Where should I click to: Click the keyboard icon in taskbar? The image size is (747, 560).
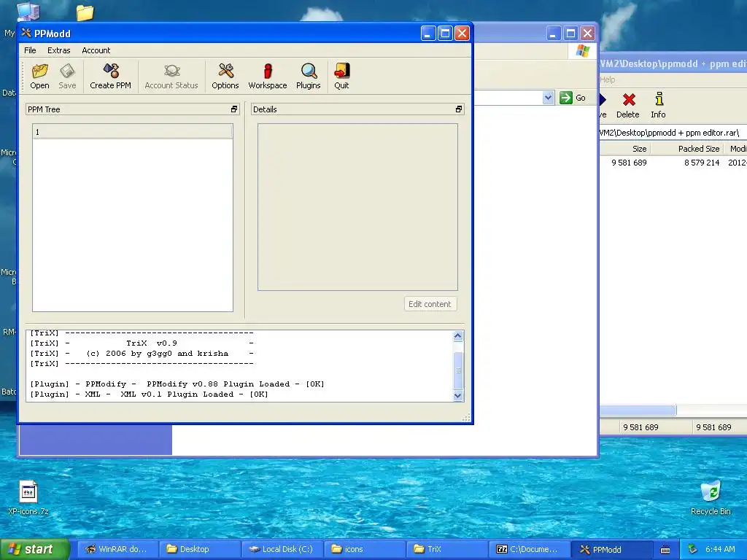pyautogui.click(x=665, y=550)
